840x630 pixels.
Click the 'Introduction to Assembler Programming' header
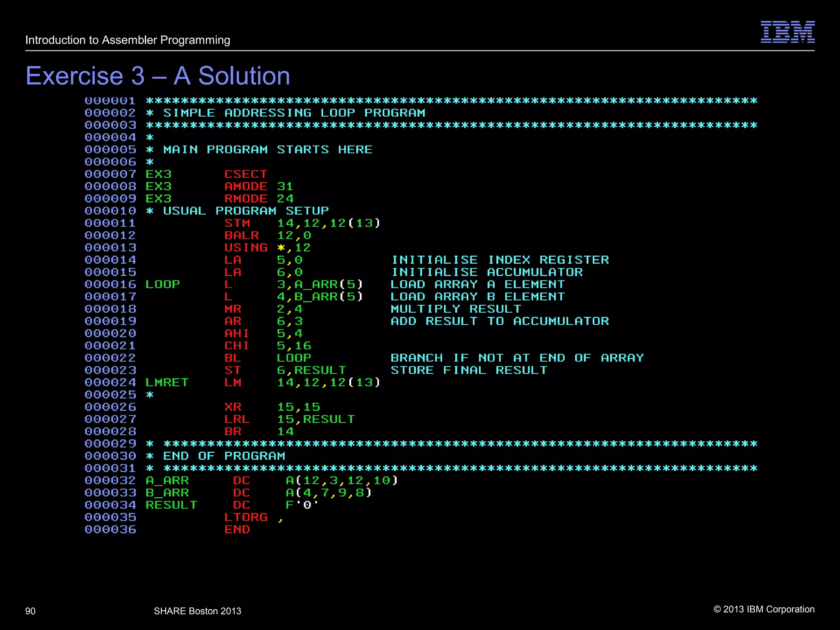coord(128,40)
